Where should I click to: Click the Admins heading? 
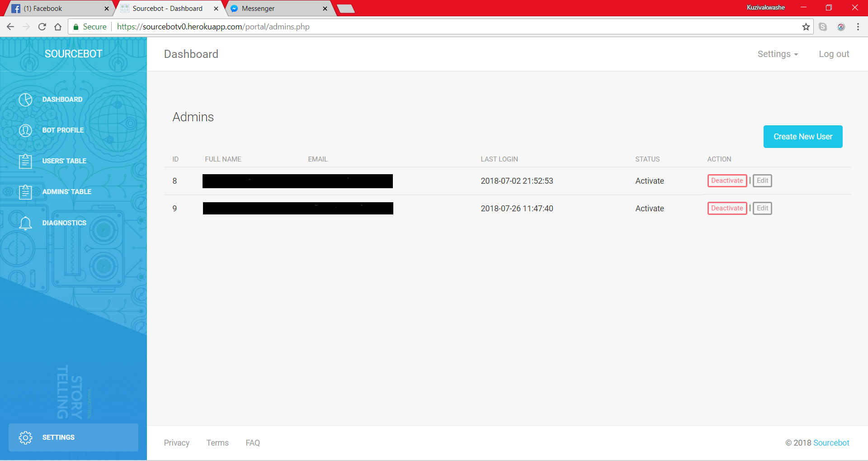point(193,117)
